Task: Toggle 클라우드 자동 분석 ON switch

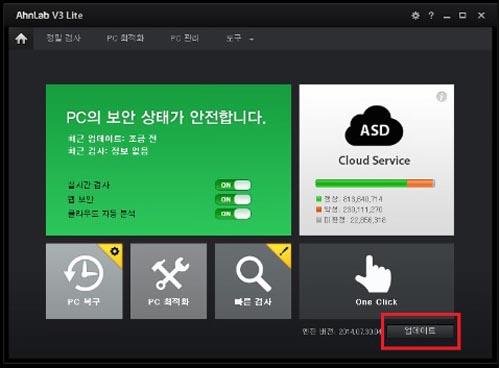Action: (233, 214)
